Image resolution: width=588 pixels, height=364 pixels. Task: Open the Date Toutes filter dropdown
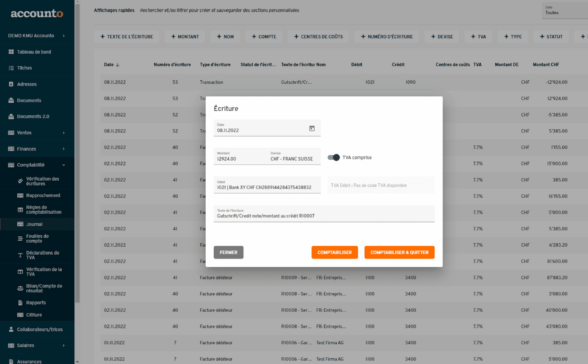(x=565, y=10)
